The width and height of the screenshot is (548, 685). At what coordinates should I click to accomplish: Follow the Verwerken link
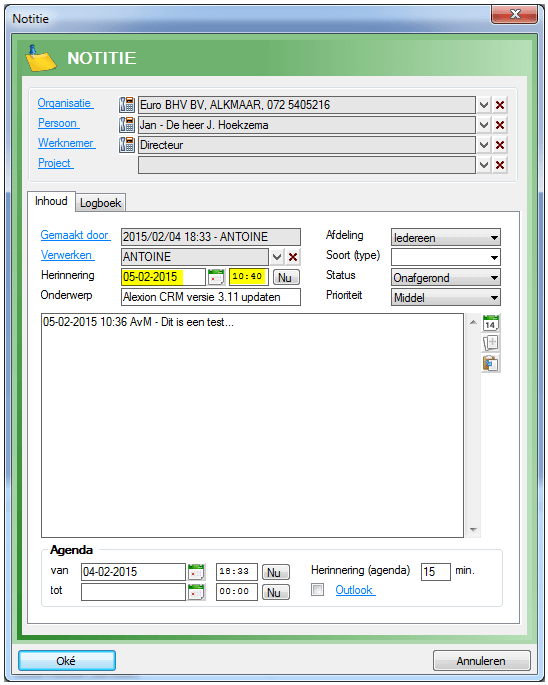67,255
